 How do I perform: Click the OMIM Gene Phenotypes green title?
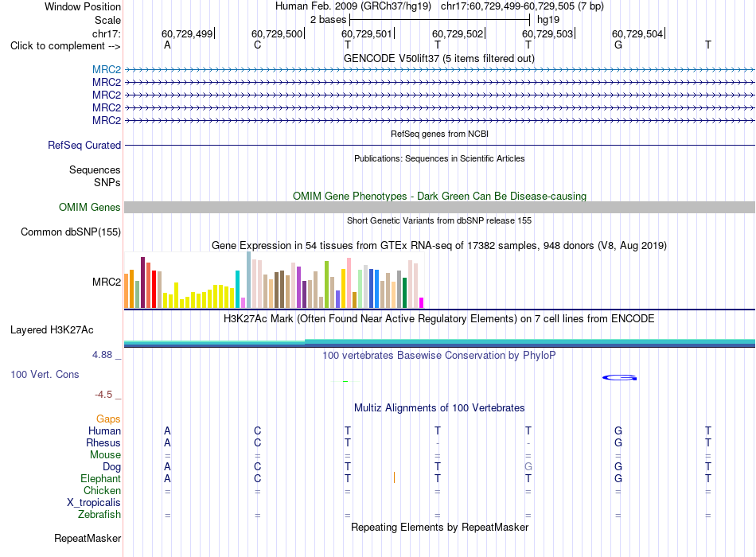point(440,196)
